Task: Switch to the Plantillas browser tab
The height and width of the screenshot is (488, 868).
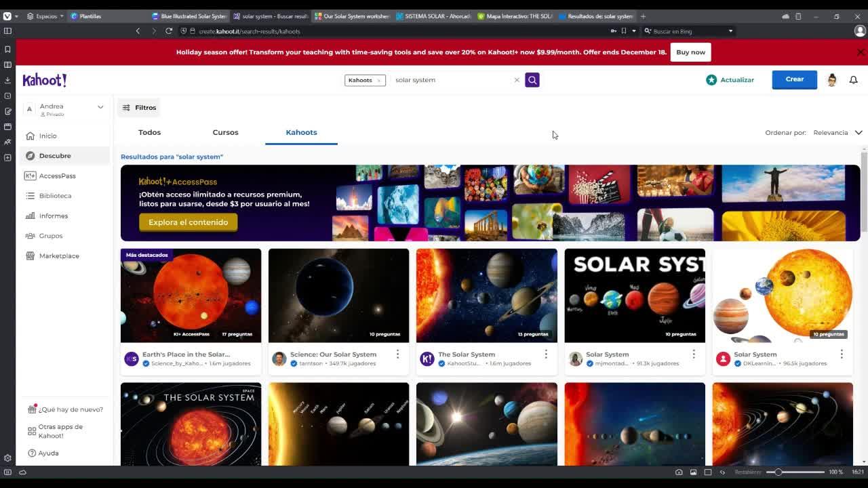Action: point(108,16)
